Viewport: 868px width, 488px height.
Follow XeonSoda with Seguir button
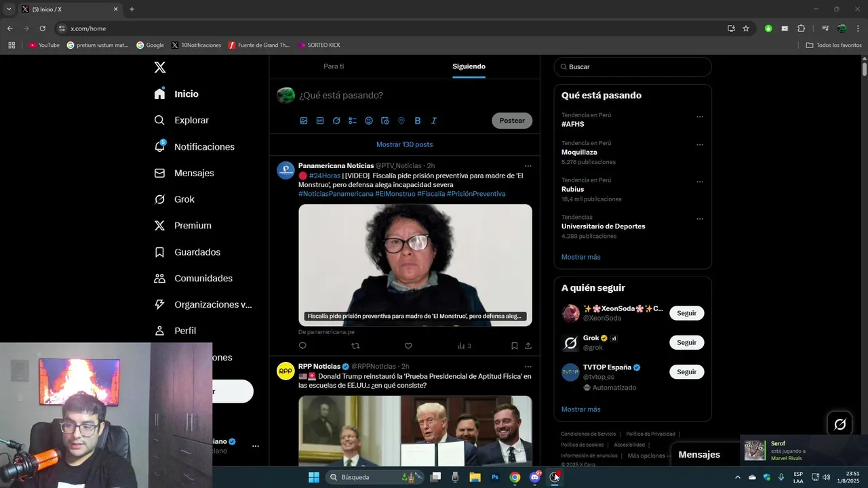[686, 313]
